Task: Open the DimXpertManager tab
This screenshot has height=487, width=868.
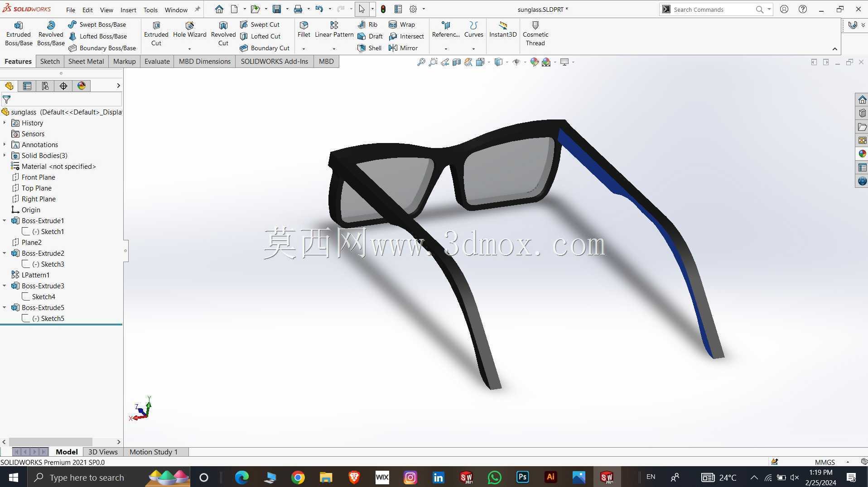Action: (x=63, y=86)
